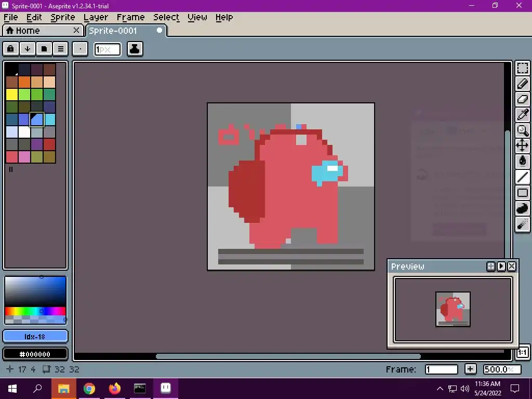Toggle the 1:1 preview button

click(x=523, y=353)
